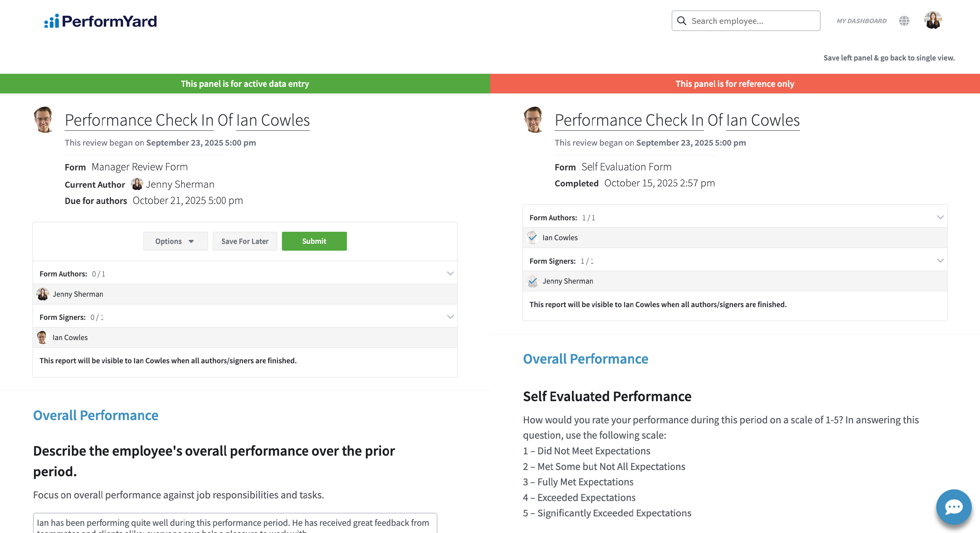Save left panel and return to single view
Screen dimensions: 980x533
tap(889, 58)
